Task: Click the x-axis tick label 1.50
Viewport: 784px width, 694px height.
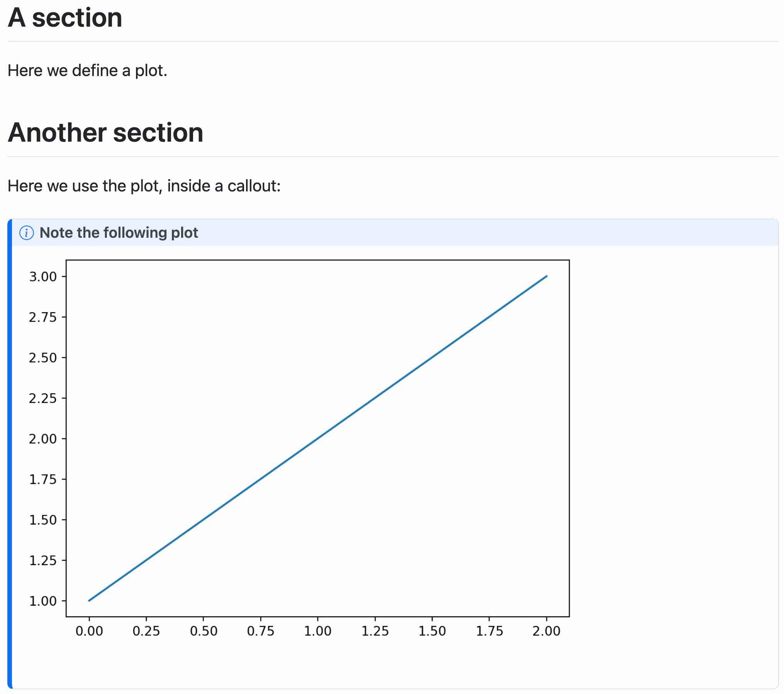Action: point(432,631)
